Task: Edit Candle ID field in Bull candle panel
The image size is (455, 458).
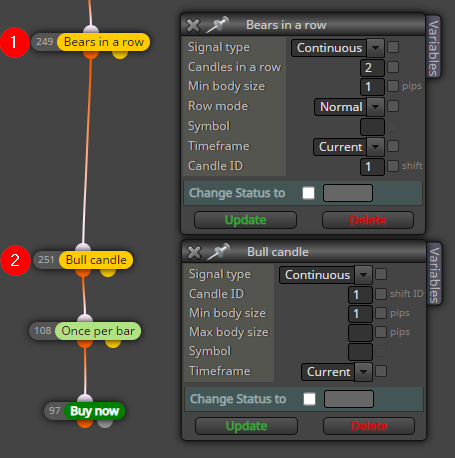Action: click(360, 295)
